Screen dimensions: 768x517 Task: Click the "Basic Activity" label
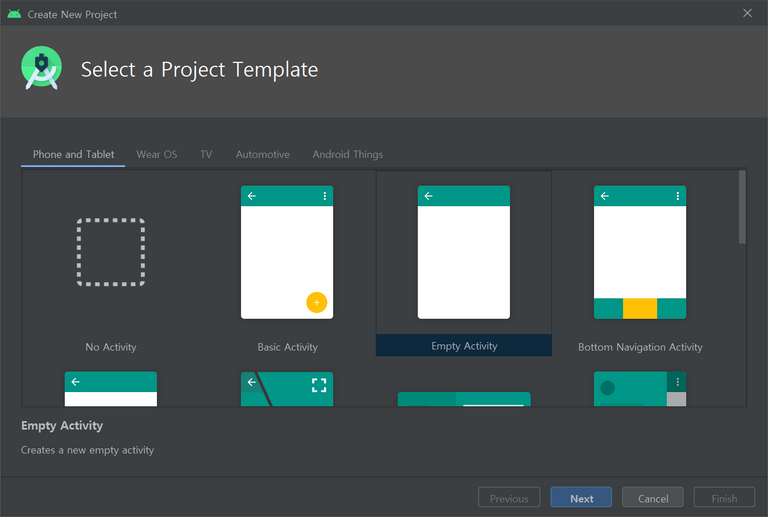click(288, 347)
